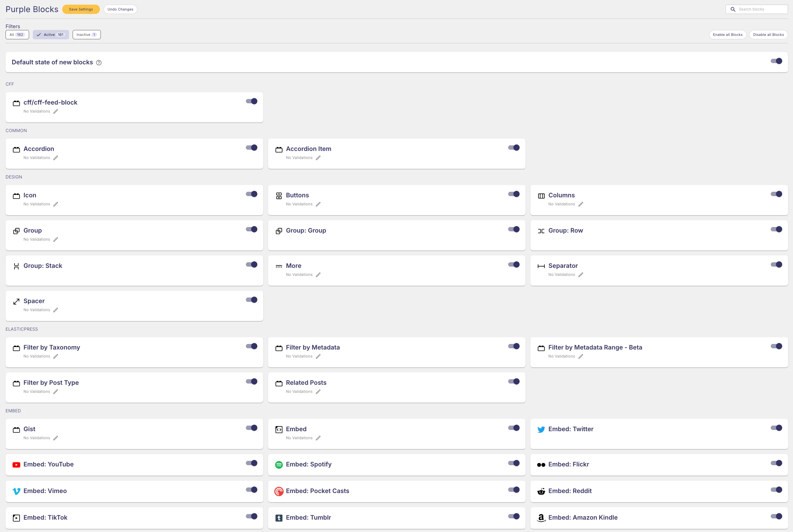Disable the cff/cff-feed-block toggle

(252, 101)
